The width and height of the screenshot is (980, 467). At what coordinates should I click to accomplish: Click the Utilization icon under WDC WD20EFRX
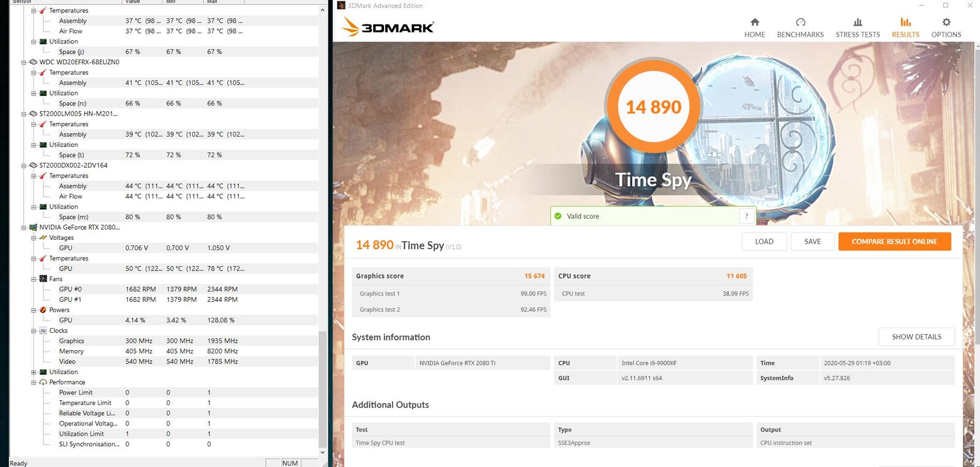click(x=43, y=93)
